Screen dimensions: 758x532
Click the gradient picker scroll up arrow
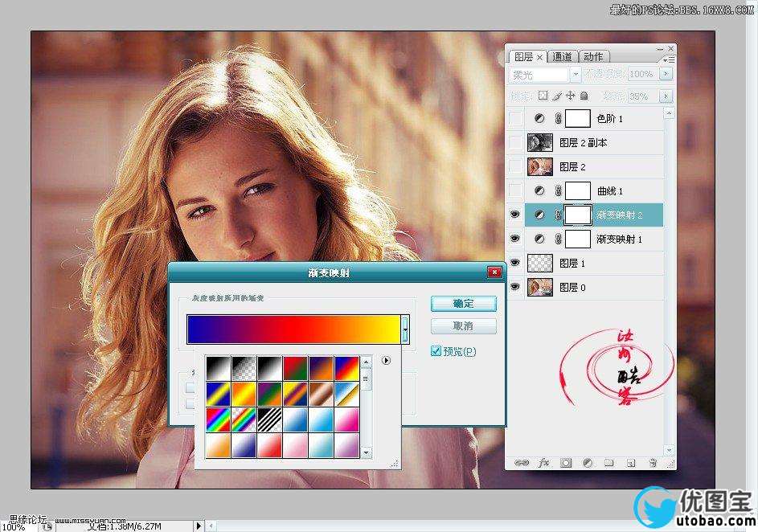click(x=366, y=362)
